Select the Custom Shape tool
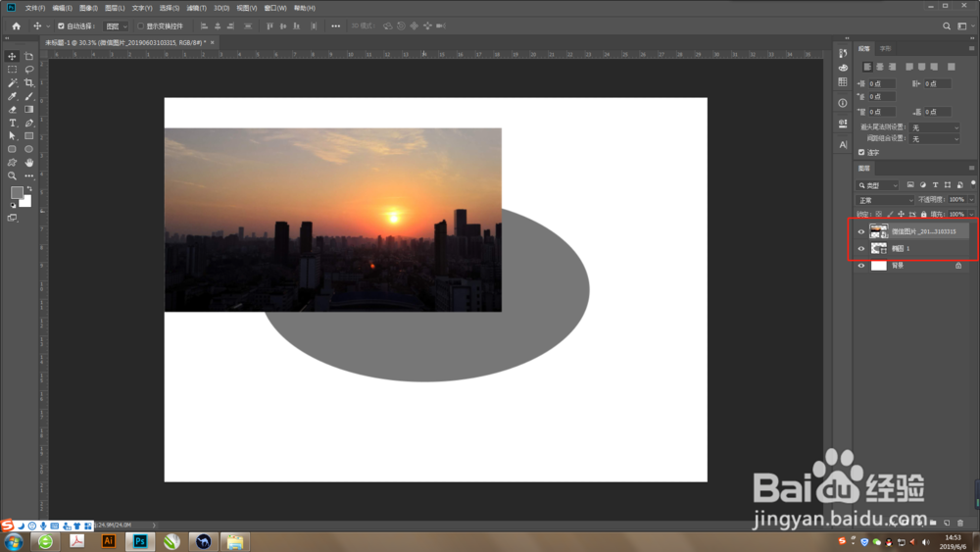The width and height of the screenshot is (980, 552). point(12,163)
